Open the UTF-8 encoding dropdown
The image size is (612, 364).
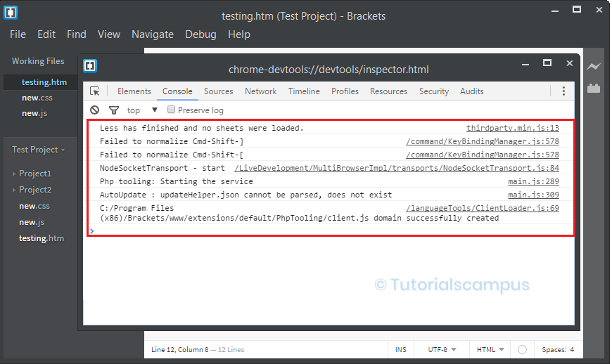click(442, 349)
